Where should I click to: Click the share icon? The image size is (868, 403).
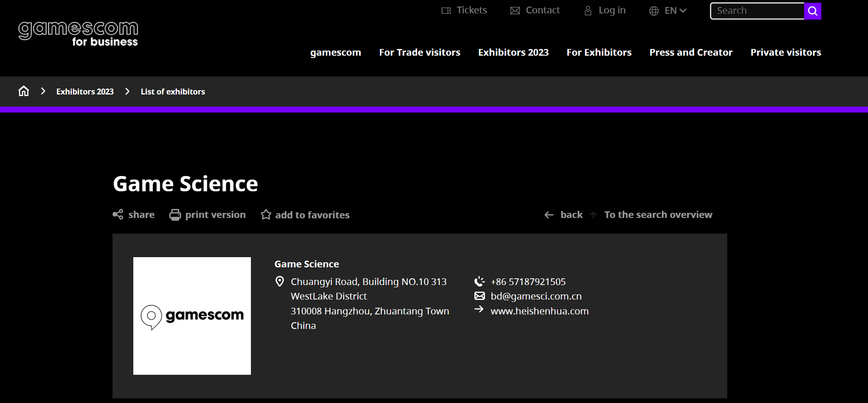pos(118,214)
